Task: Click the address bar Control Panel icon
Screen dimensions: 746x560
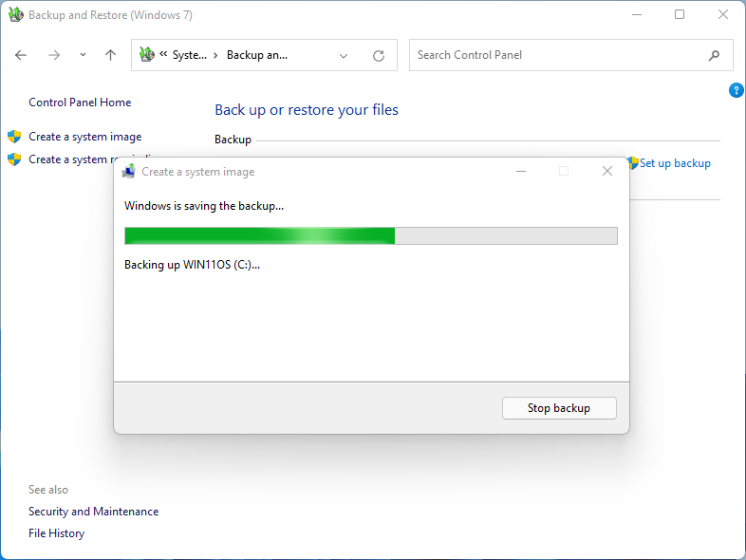Action: 147,55
